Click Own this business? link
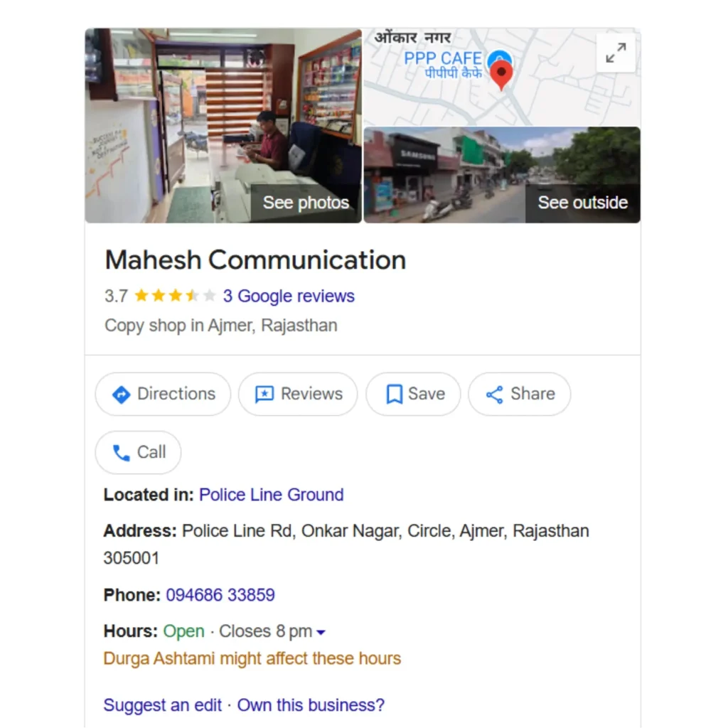This screenshot has height=728, width=728. pos(311,705)
